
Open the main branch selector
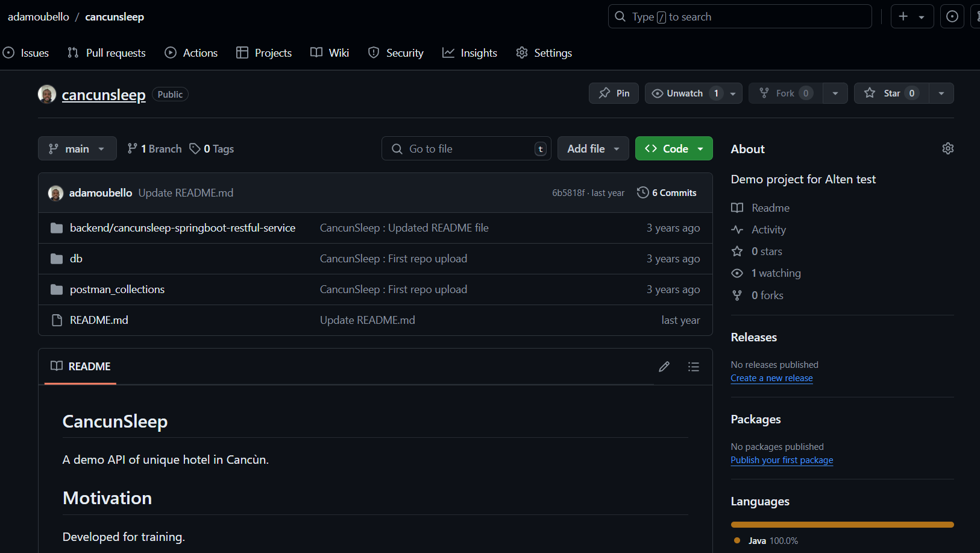[77, 148]
